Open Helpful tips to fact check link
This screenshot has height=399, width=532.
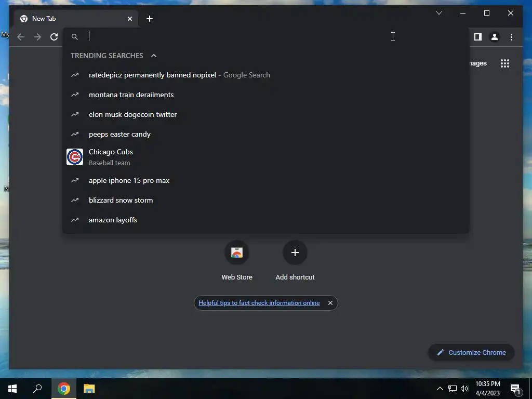(259, 303)
